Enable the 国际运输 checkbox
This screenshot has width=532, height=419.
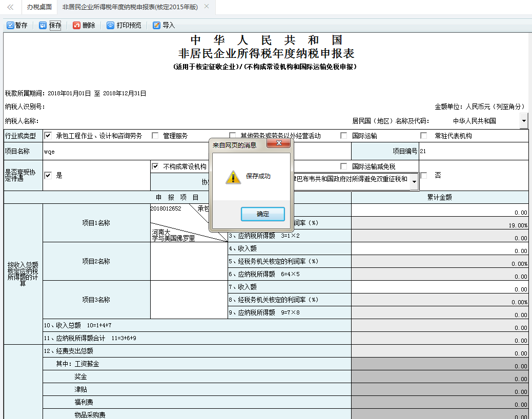pos(343,135)
